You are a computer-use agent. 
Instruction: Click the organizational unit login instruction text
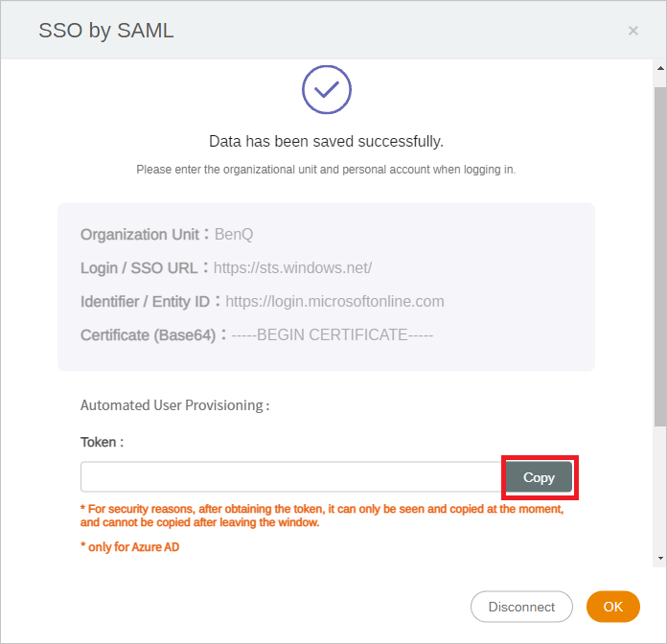[326, 170]
